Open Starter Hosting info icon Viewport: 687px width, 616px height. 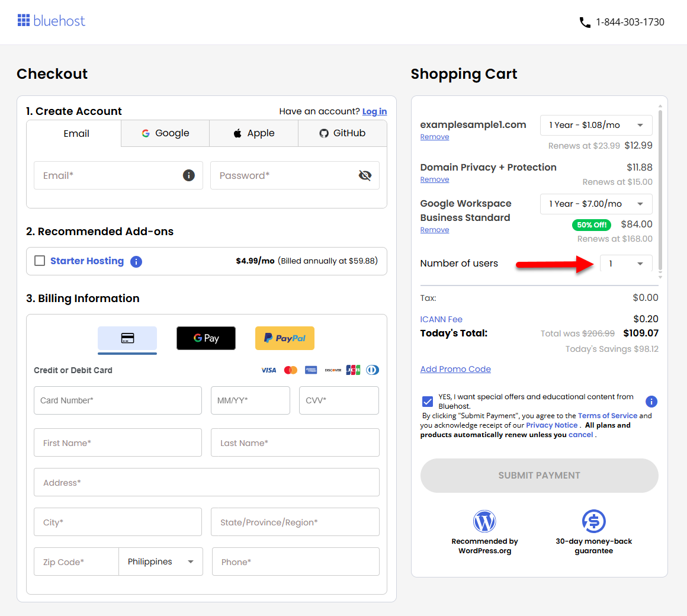tap(136, 262)
